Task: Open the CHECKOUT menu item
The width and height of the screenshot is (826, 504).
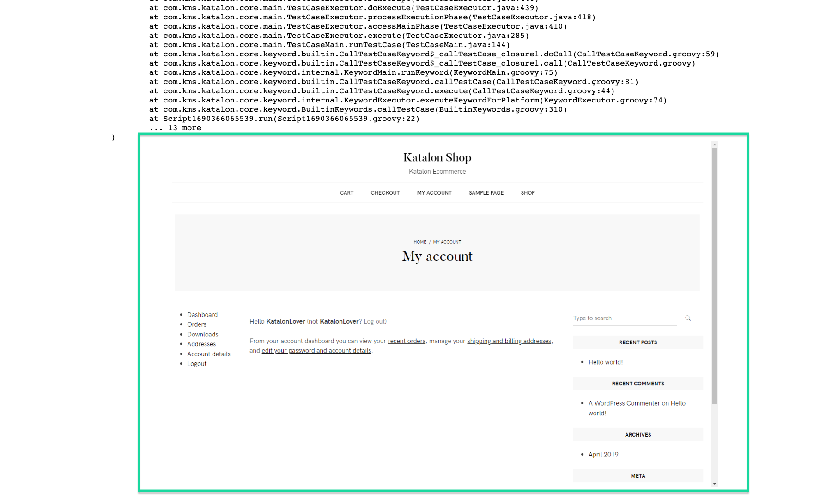Action: [385, 192]
